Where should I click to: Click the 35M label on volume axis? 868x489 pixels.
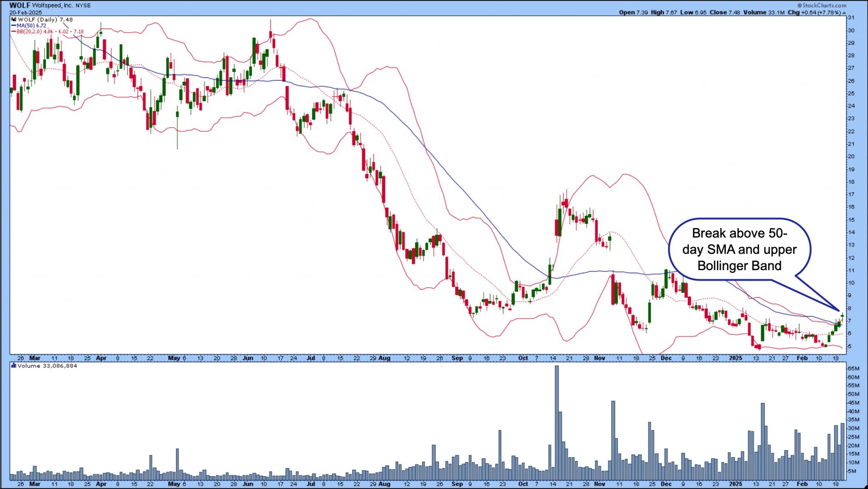tap(853, 420)
